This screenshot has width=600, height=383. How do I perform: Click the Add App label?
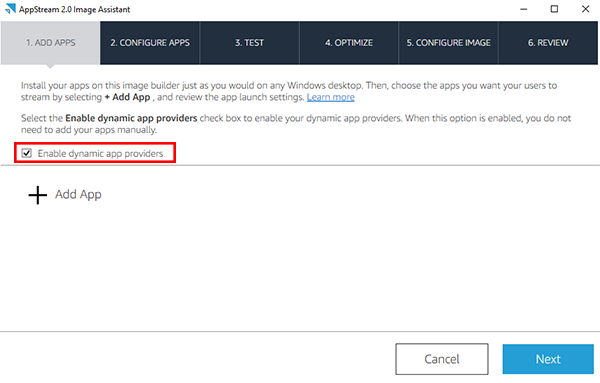click(78, 194)
